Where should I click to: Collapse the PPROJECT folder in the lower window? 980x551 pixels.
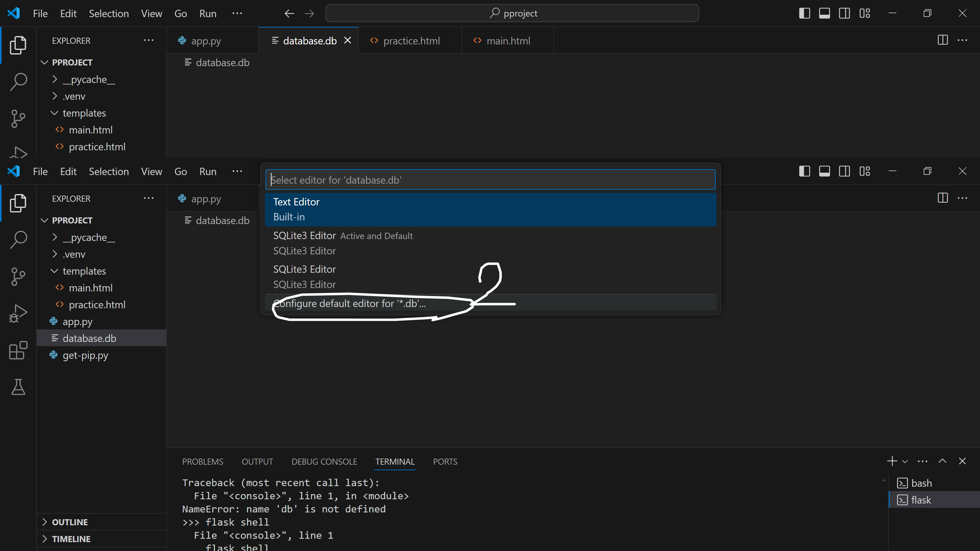(44, 220)
